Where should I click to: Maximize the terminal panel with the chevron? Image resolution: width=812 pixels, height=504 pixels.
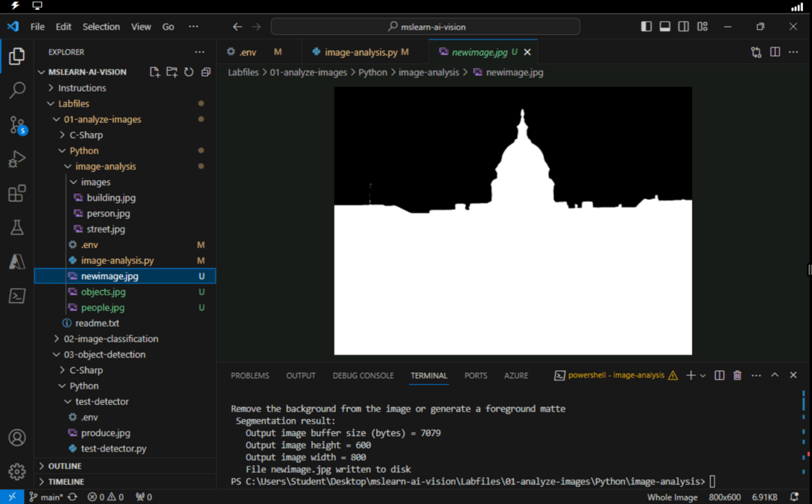775,375
